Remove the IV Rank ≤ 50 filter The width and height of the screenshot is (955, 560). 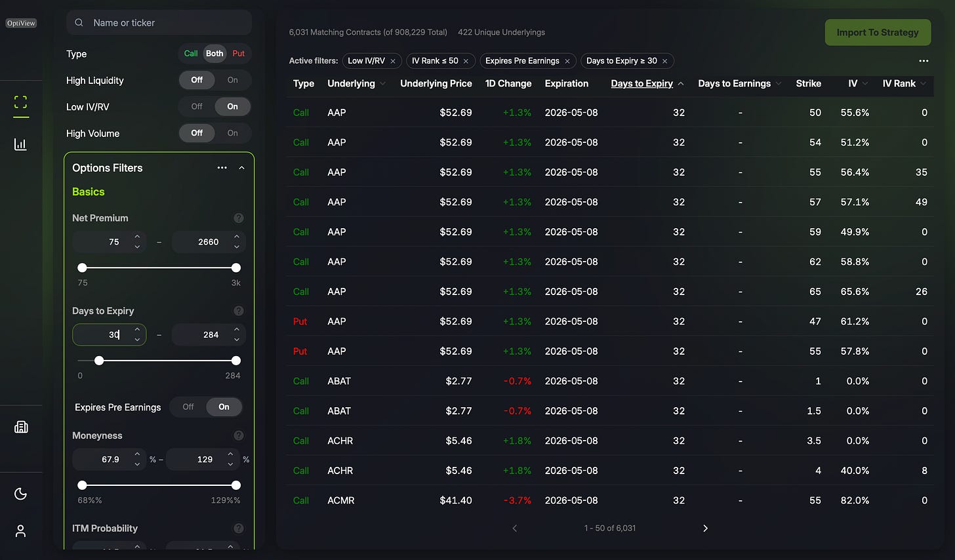[x=466, y=61]
